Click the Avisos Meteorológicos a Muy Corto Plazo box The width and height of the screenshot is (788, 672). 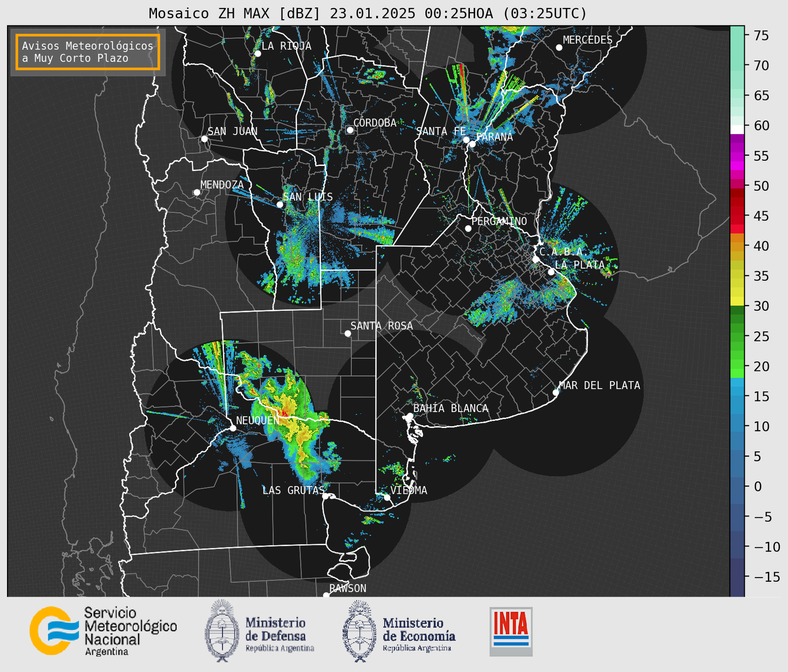click(x=88, y=52)
